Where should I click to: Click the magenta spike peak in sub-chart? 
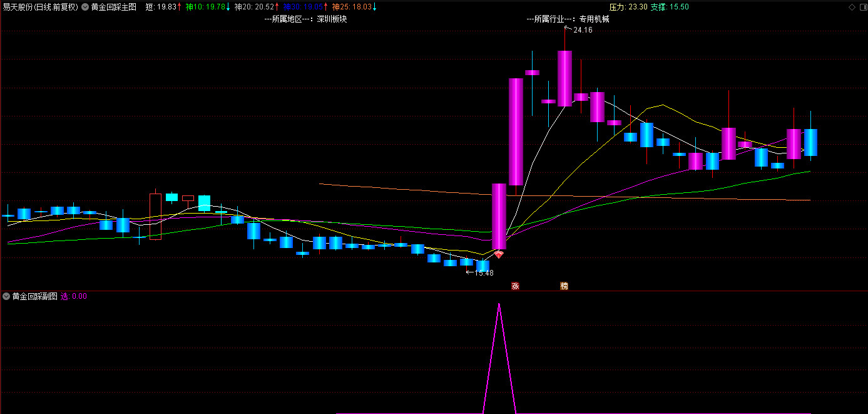499,304
